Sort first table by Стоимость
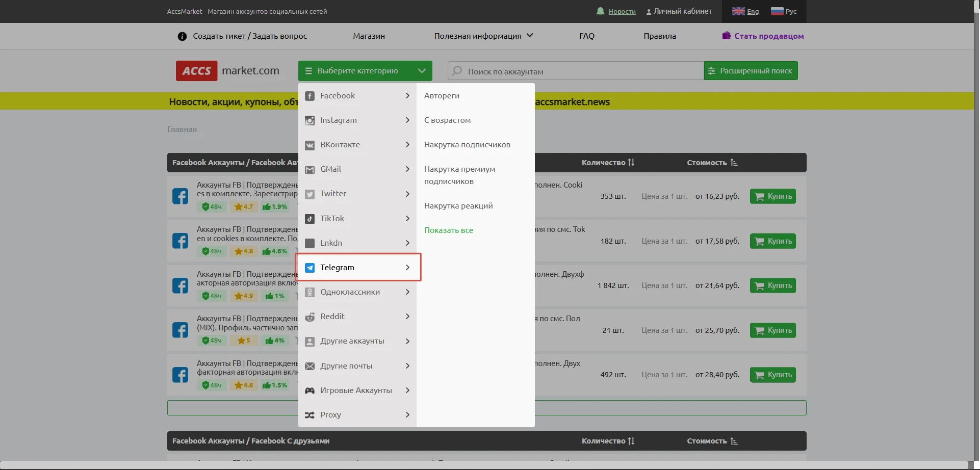The width and height of the screenshot is (980, 470). (712, 163)
